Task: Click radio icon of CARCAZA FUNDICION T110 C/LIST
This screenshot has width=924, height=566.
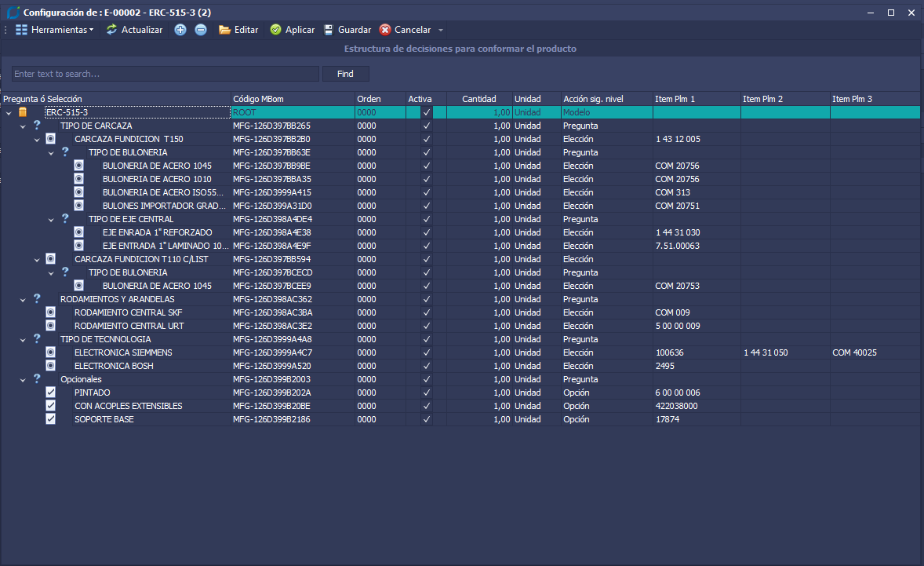Action: click(x=51, y=259)
